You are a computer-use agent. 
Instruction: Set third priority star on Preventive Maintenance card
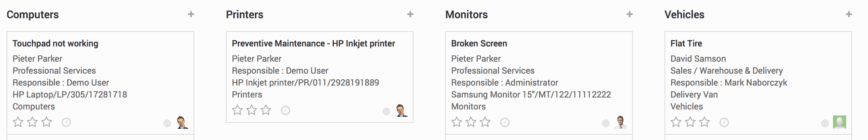pos(266,110)
